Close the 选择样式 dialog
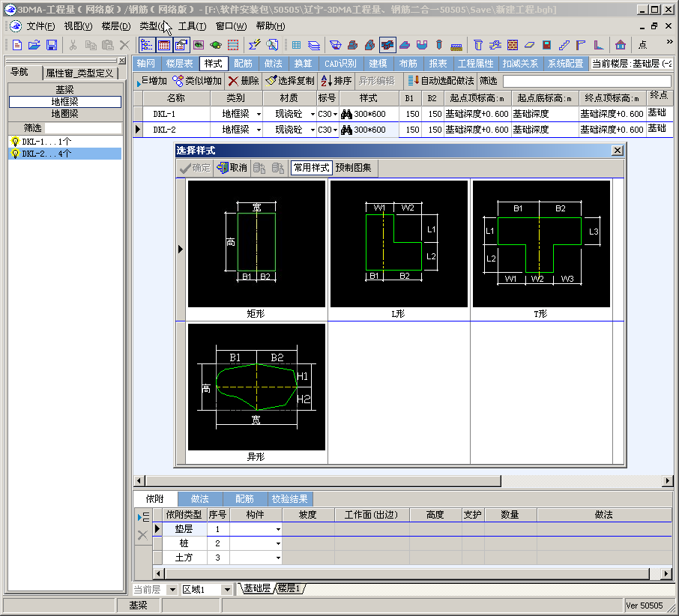This screenshot has height=616, width=679. [617, 150]
